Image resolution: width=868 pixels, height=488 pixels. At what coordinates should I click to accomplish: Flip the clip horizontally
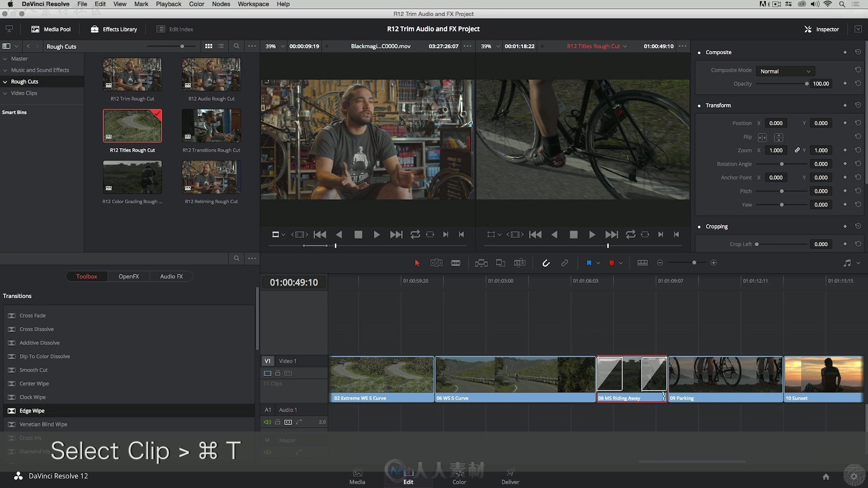tap(762, 137)
